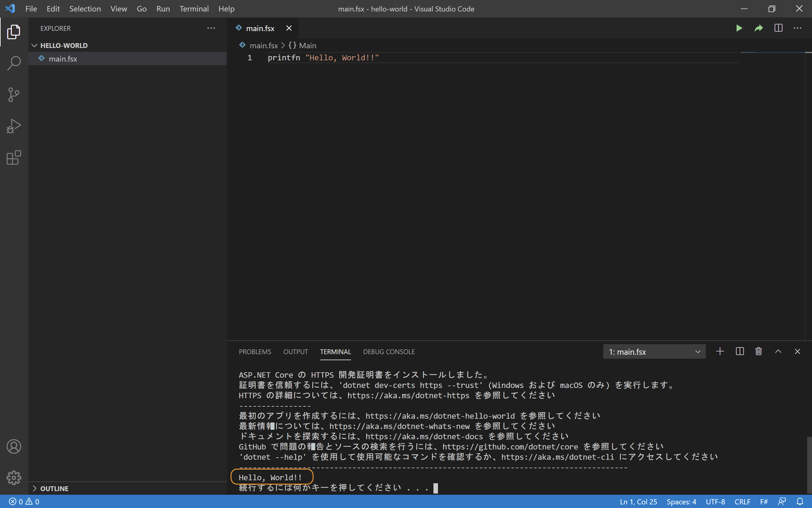Click the UTF-8 encoding status button
The width and height of the screenshot is (812, 508).
(x=715, y=502)
